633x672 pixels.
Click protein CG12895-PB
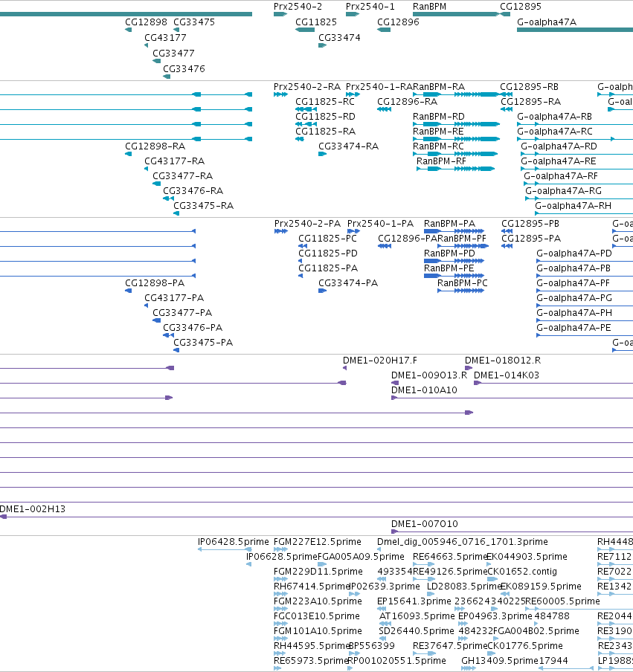(x=530, y=224)
